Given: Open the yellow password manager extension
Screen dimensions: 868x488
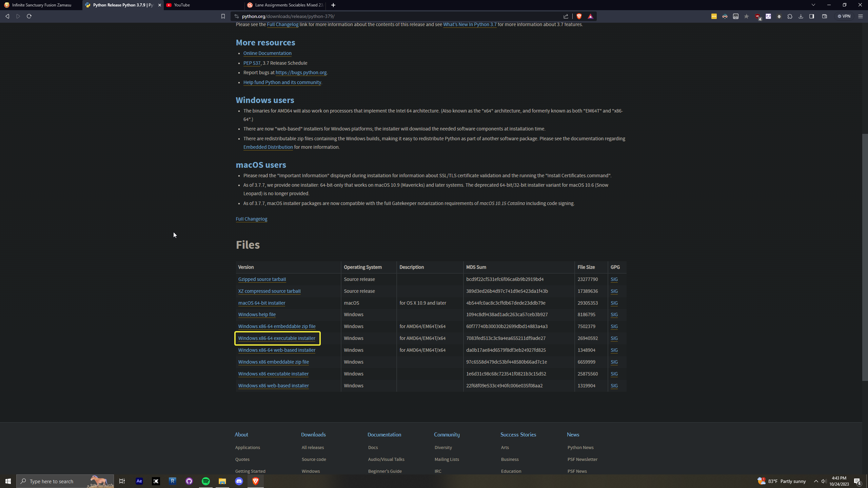Looking at the screenshot, I should [x=714, y=16].
